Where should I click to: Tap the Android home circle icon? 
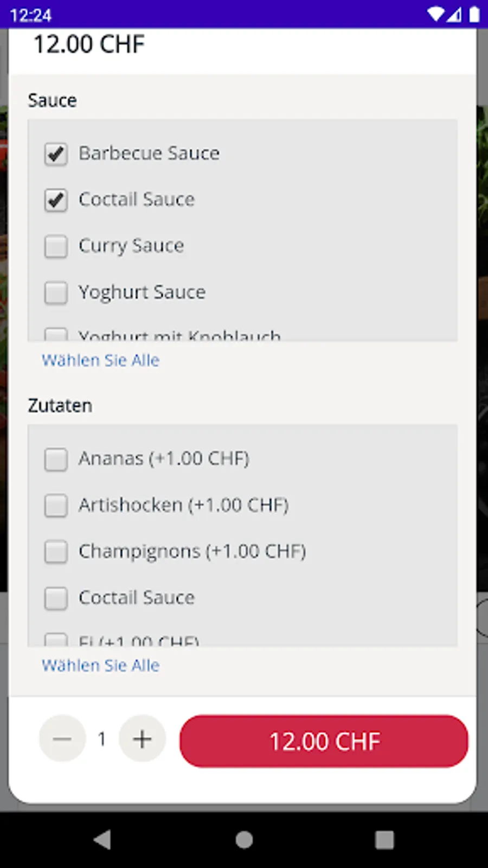[x=244, y=839]
